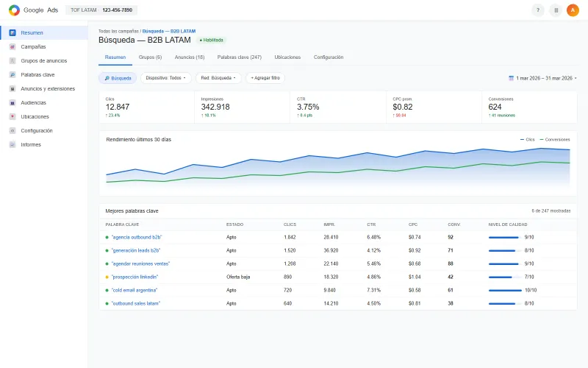Click the "6 de 247 mostradas" text
The height and width of the screenshot is (368, 588).
(551, 211)
